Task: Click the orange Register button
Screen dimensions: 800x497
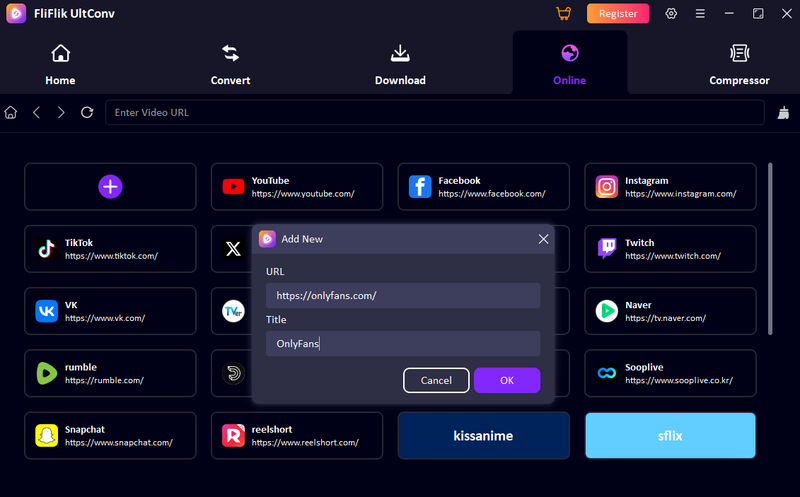Action: [618, 14]
